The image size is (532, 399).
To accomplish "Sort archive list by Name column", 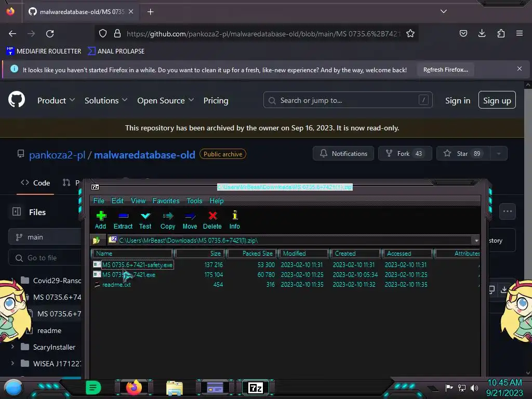I will [132, 254].
